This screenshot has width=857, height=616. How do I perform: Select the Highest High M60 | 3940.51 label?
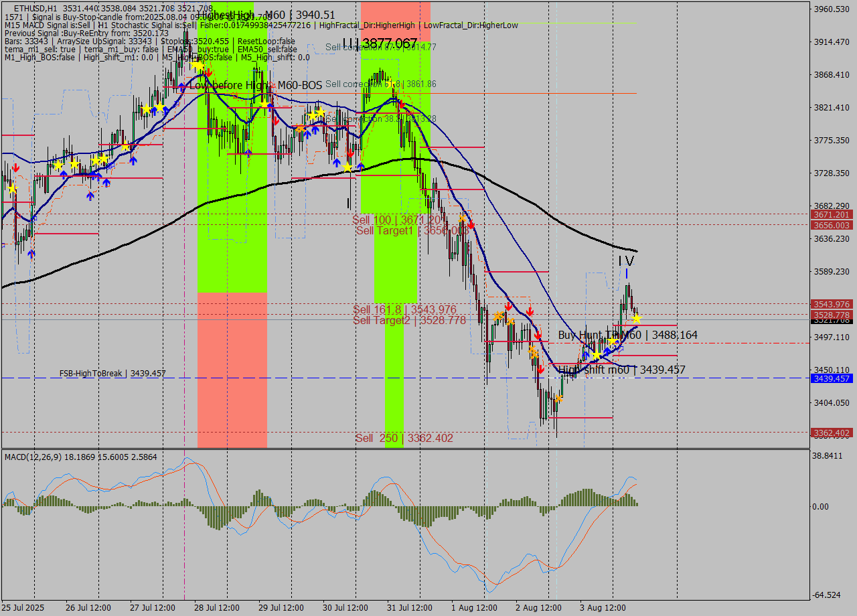[268, 15]
